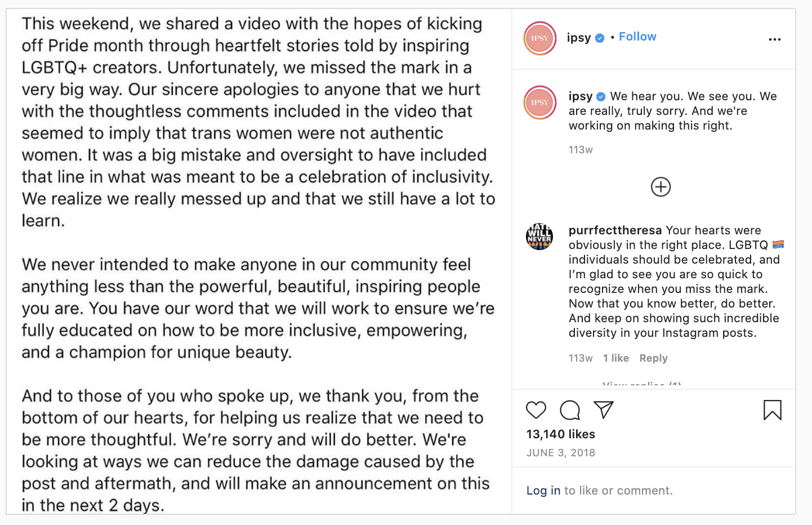812x525 pixels.
Task: Like the post with the heart icon
Action: click(536, 410)
